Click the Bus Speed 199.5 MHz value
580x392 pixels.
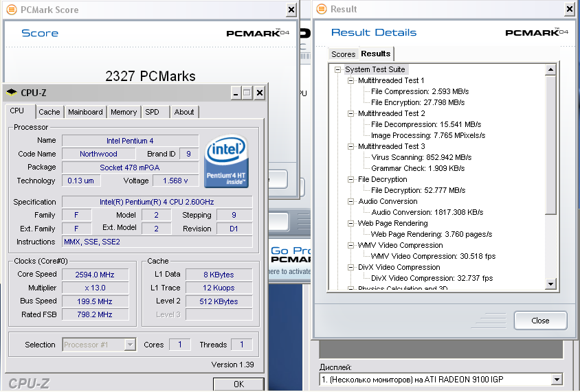(x=95, y=301)
